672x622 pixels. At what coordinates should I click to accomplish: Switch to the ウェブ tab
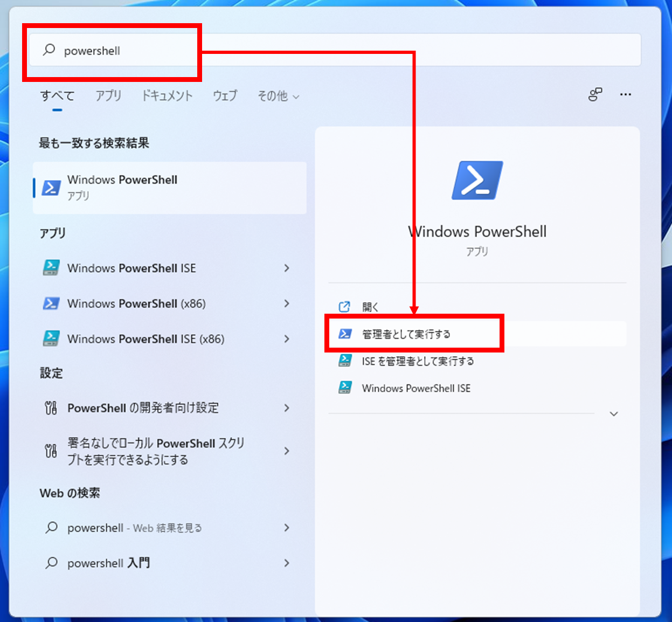click(225, 96)
